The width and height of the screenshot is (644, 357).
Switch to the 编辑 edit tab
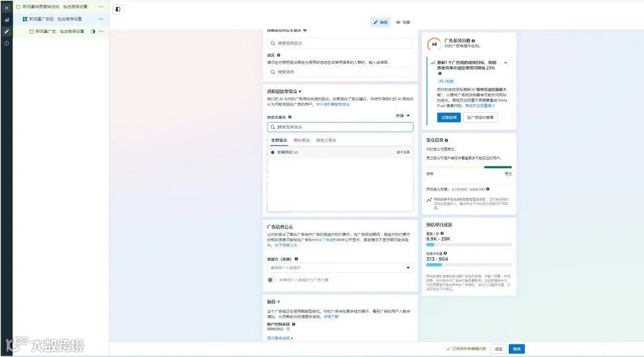click(380, 22)
